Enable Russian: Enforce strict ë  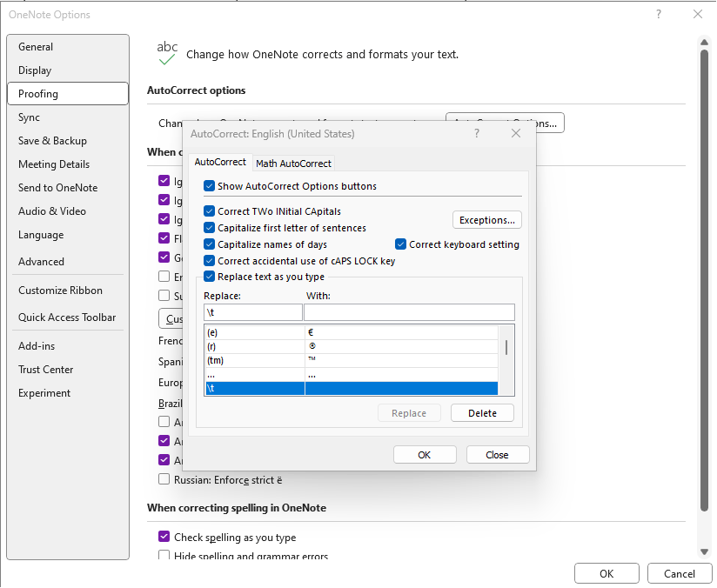pyautogui.click(x=164, y=479)
